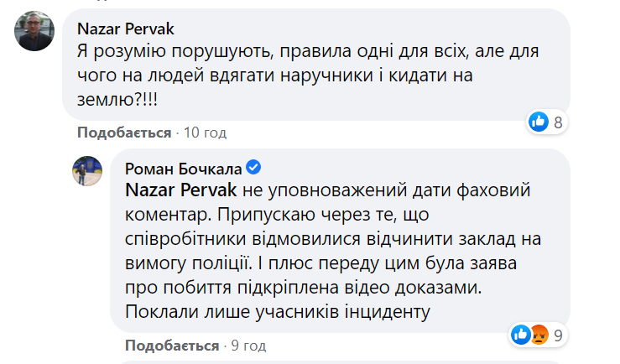This screenshot has width=620, height=364.
Task: Show the reaction count 8 on the first comment
Action: coord(557,122)
